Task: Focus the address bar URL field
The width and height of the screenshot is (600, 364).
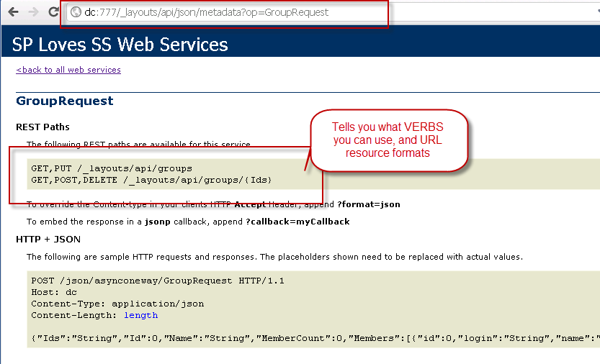Action: (216, 12)
